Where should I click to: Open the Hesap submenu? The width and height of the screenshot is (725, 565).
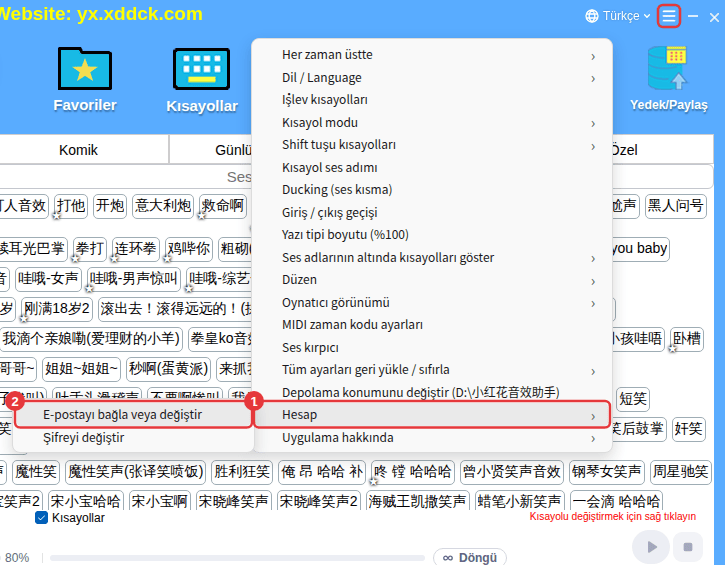point(432,415)
